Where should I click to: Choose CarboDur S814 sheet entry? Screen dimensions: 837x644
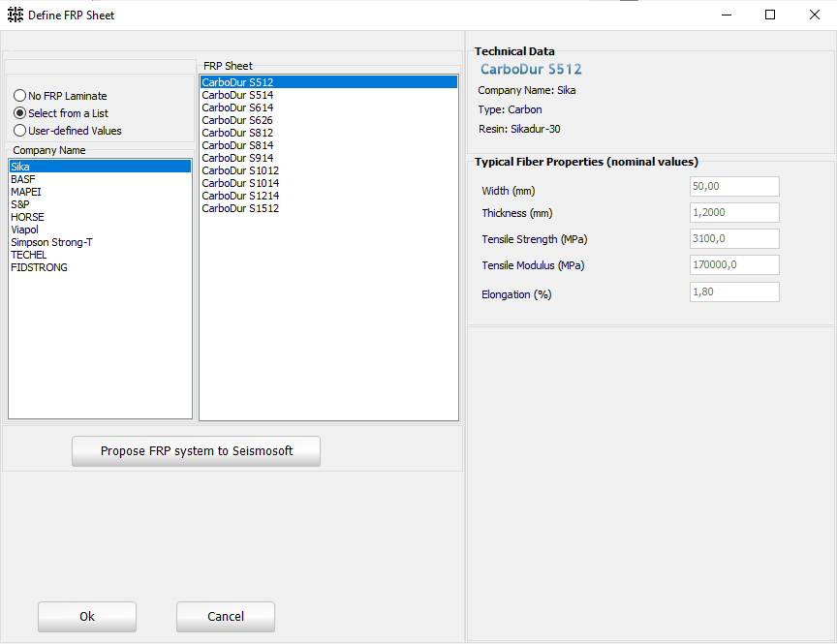point(328,145)
